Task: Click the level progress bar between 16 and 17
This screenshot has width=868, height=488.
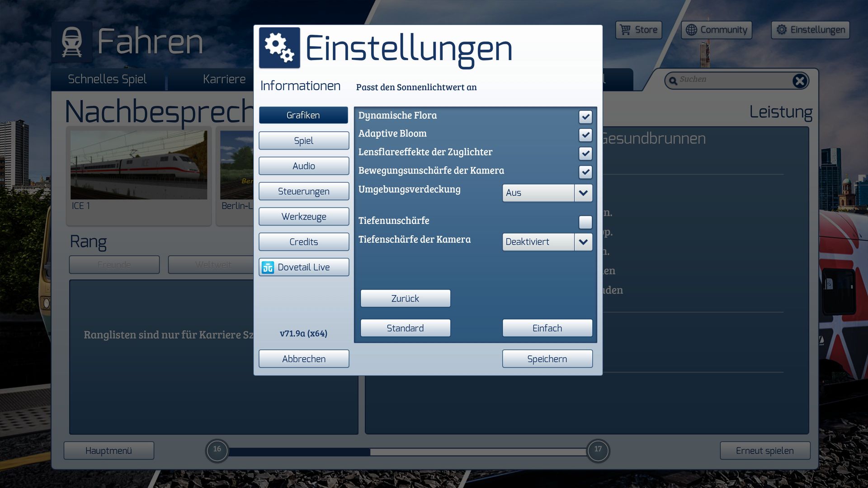Action: 407,451
